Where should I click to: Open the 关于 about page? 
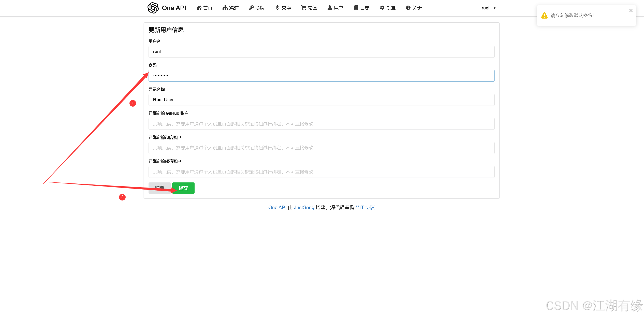point(414,8)
